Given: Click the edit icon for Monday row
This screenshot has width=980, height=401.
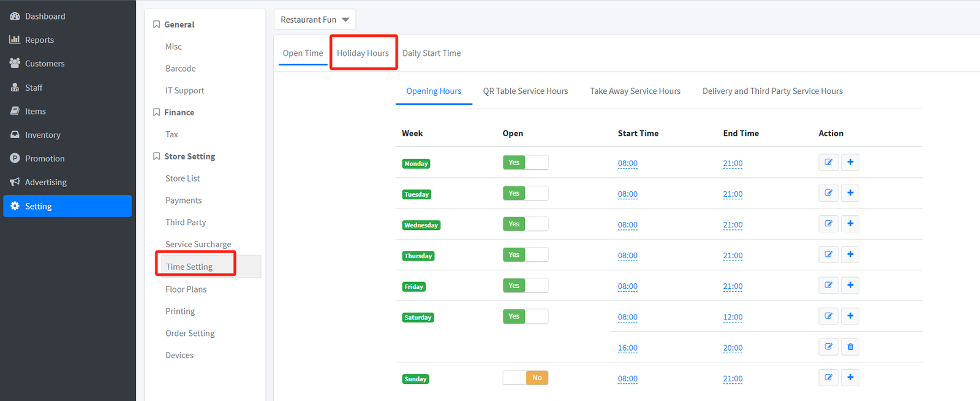Looking at the screenshot, I should [828, 162].
